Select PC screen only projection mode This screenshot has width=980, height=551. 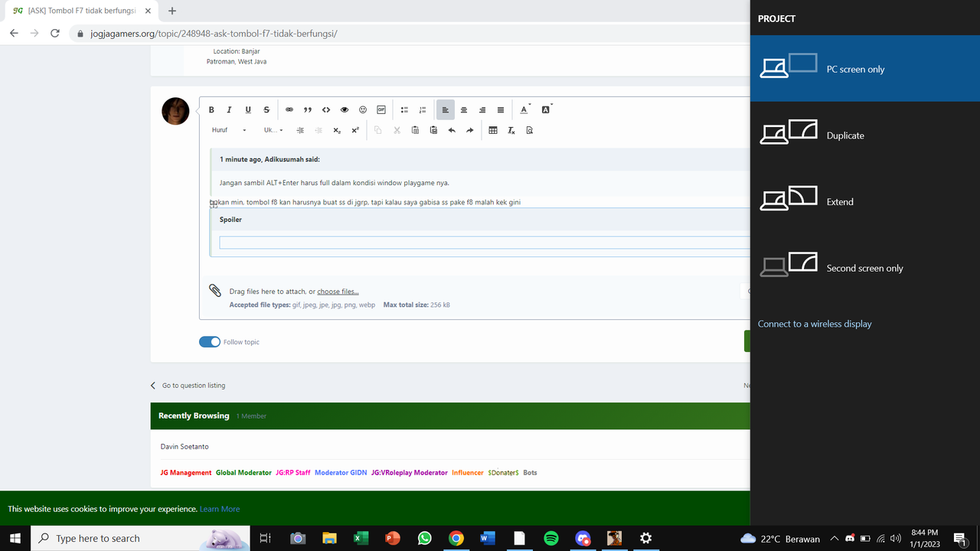(865, 69)
